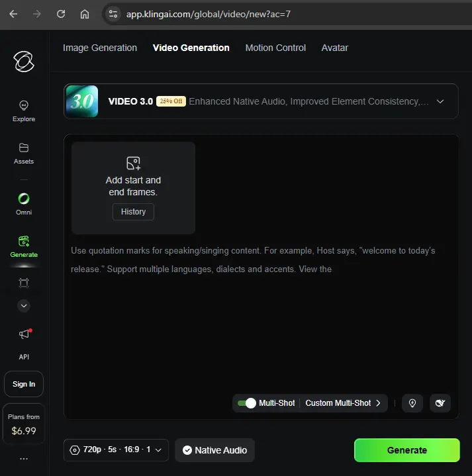The width and height of the screenshot is (472, 476).
Task: Select the Video Generation tab
Action: click(x=191, y=48)
